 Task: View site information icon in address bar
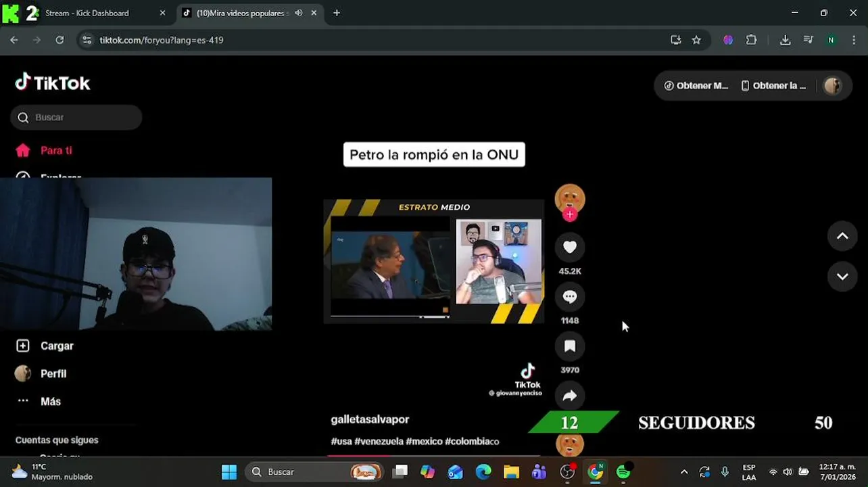pos(87,40)
